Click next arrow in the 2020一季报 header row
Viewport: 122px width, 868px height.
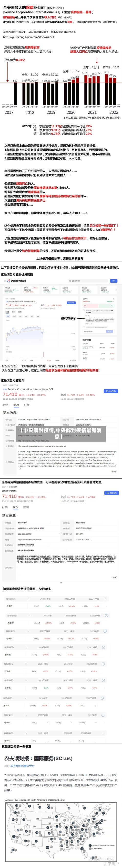pyautogui.click(x=103, y=664)
